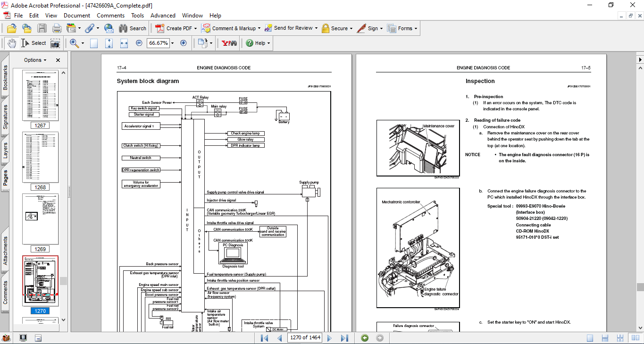The width and height of the screenshot is (644, 344).
Task: Enable single page layout view
Action: pos(590,338)
